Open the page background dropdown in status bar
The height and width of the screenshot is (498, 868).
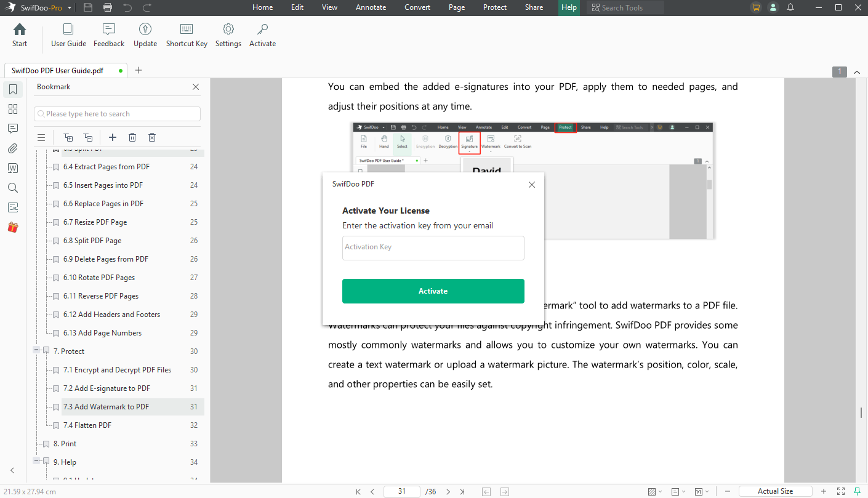[x=655, y=491]
